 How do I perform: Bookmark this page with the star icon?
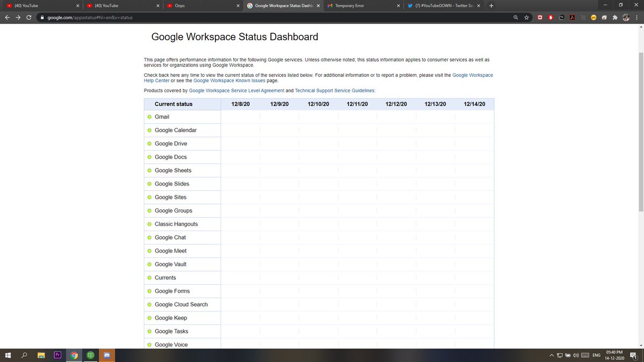click(527, 17)
